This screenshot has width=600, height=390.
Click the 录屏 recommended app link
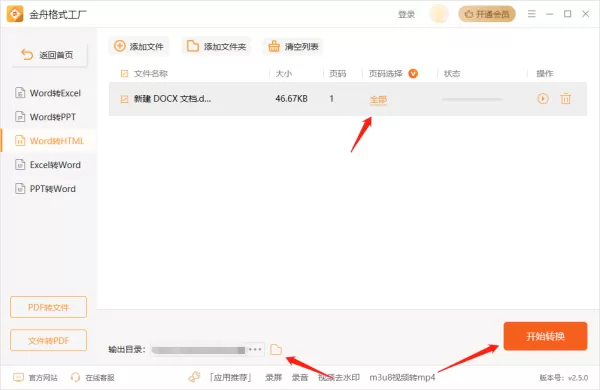click(x=274, y=378)
